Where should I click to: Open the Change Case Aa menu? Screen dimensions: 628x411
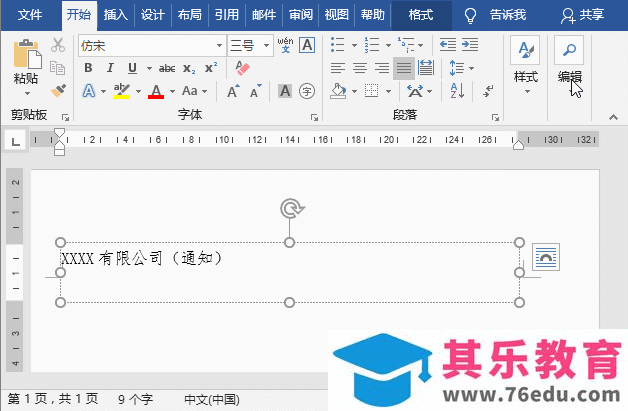190,91
